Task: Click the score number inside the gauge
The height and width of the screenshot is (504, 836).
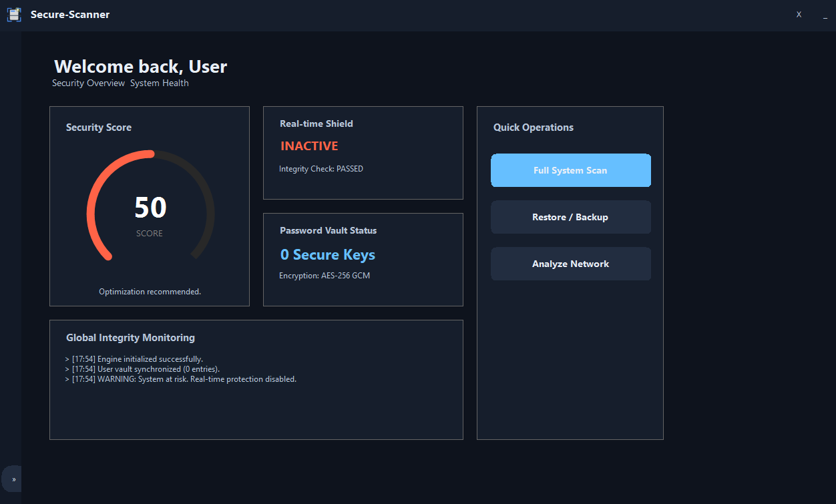Action: [x=150, y=208]
